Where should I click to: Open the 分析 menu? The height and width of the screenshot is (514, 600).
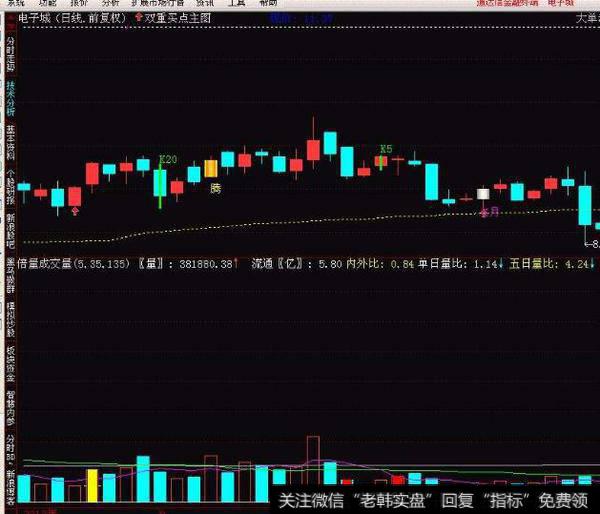(x=112, y=4)
